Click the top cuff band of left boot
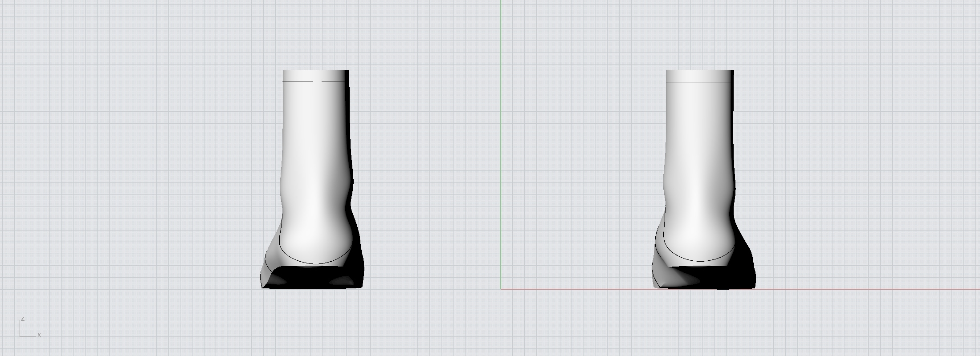The image size is (980, 356). pyautogui.click(x=315, y=75)
